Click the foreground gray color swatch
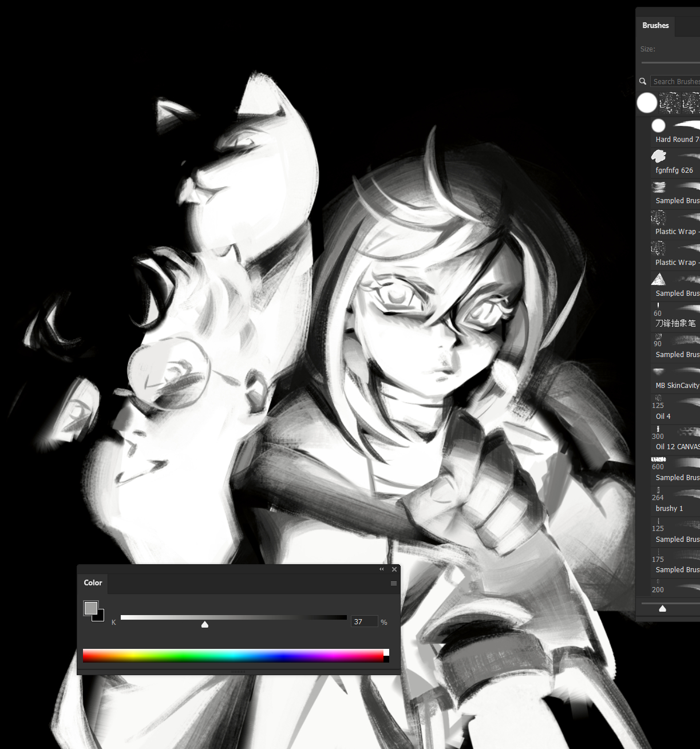This screenshot has height=749, width=700. click(90, 607)
